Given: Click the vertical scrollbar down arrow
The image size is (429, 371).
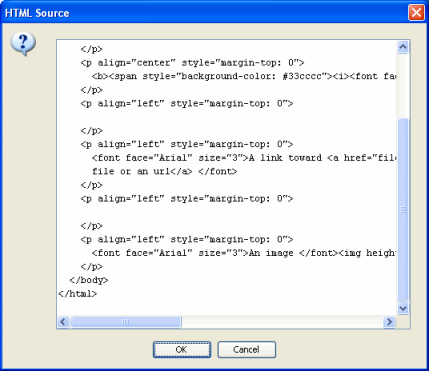Looking at the screenshot, I should coord(403,308).
